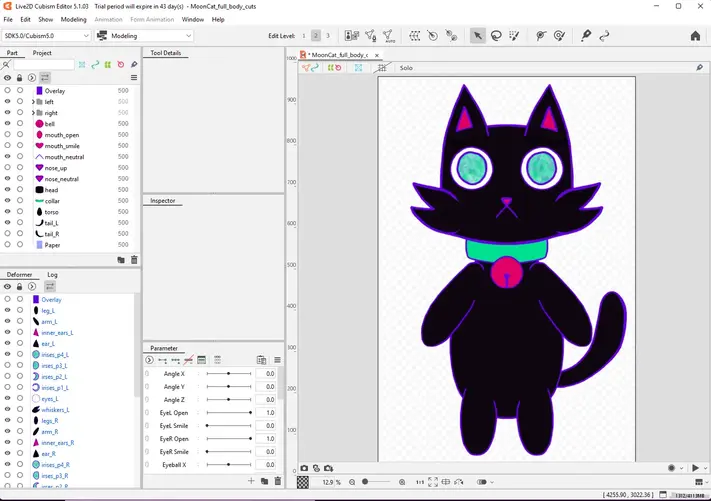Toggle visibility of leg_L in the Deformer panel
This screenshot has height=501, width=711.
7,310
